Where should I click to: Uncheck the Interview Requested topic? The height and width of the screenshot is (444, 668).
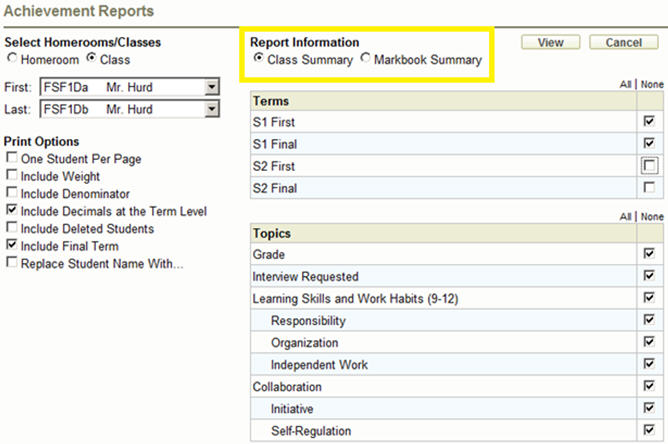tap(650, 277)
